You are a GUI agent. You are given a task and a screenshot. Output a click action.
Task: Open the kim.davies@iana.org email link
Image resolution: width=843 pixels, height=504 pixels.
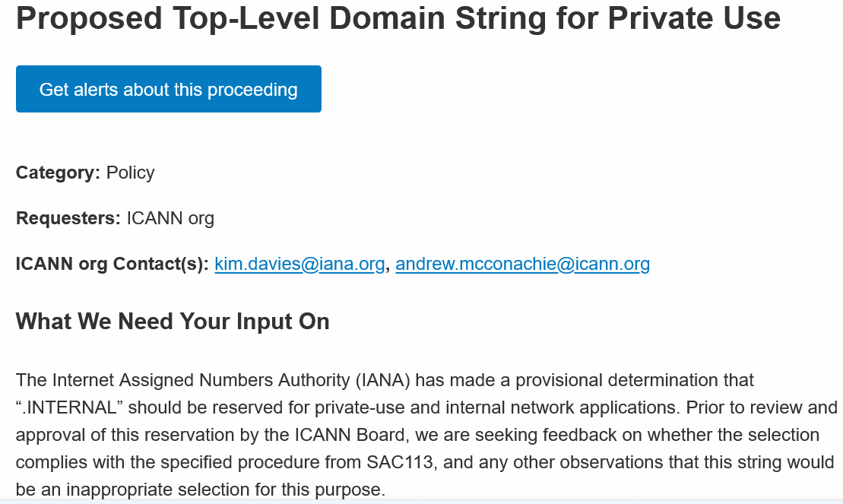pos(299,264)
